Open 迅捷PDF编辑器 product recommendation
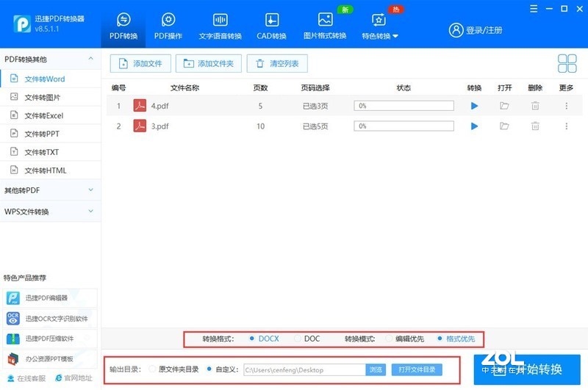The image size is (588, 390). tap(50, 298)
